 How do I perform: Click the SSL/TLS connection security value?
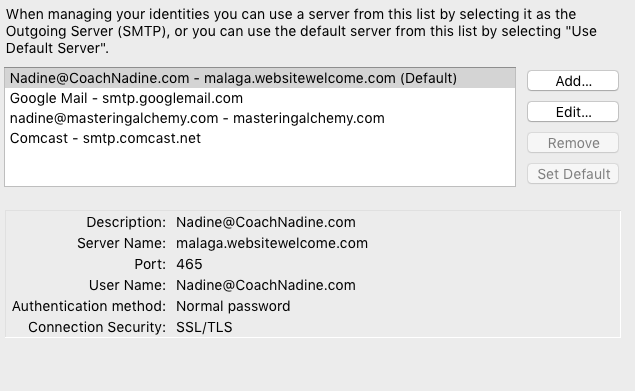tap(204, 327)
